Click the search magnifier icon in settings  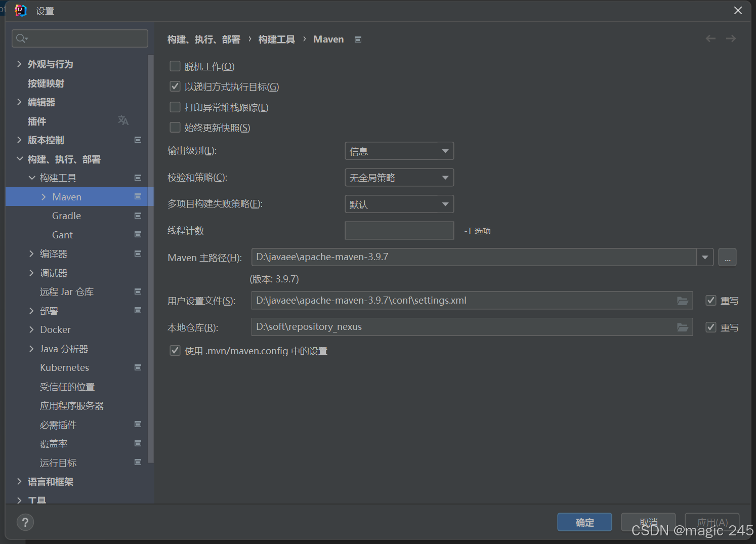pos(21,38)
